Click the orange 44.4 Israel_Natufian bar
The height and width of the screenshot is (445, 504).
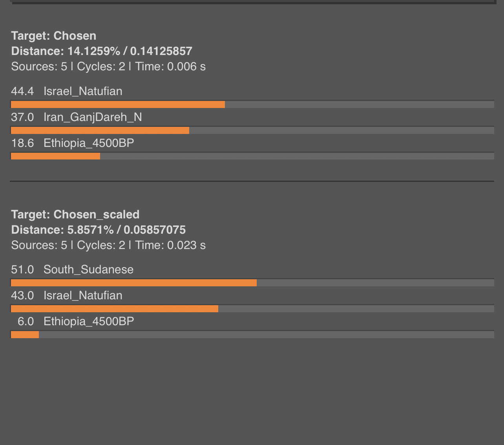tap(118, 104)
